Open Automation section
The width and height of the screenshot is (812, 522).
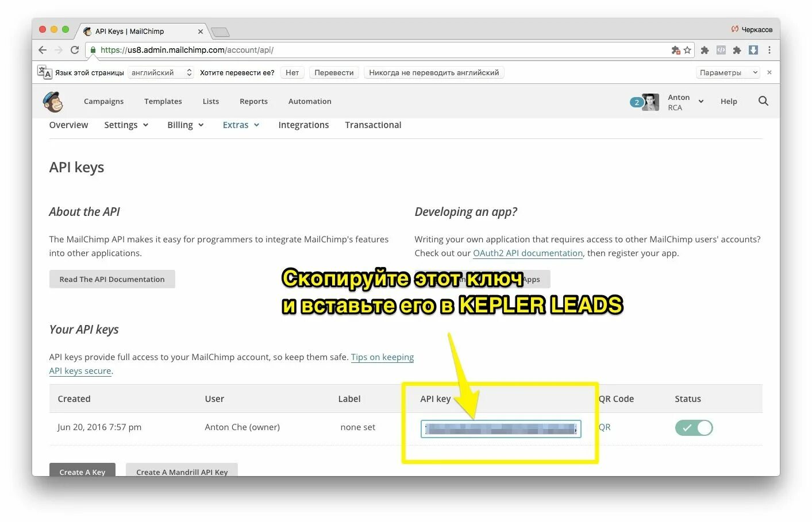pyautogui.click(x=310, y=102)
